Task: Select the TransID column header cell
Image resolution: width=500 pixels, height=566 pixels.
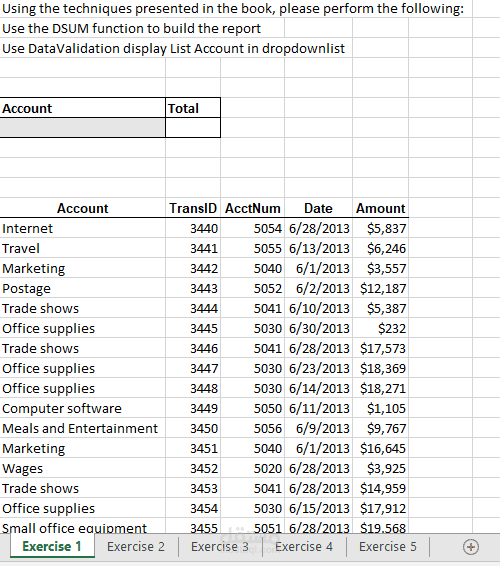Action: pyautogui.click(x=193, y=208)
